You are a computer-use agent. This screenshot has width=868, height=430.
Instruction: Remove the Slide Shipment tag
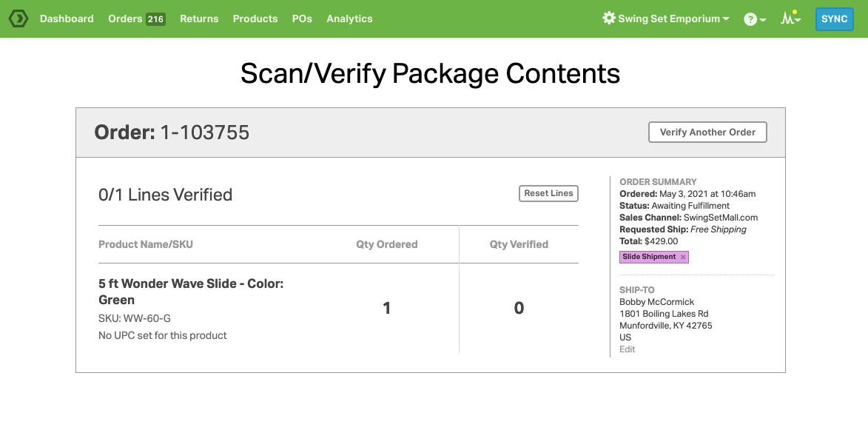pyautogui.click(x=683, y=257)
